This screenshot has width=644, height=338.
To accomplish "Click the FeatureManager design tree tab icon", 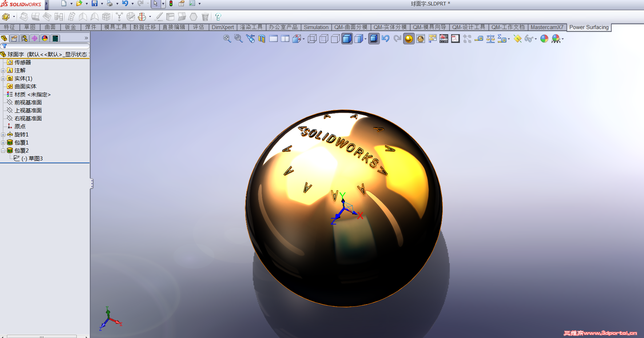I will point(4,38).
